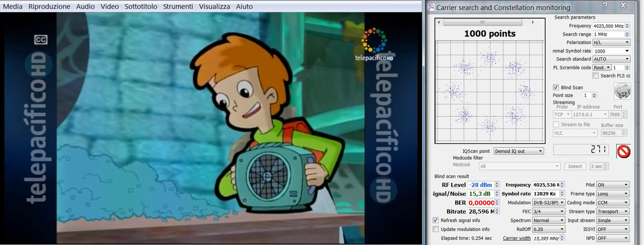Click the VLC video playback area
Screen dimensions: 644x245
[211, 129]
